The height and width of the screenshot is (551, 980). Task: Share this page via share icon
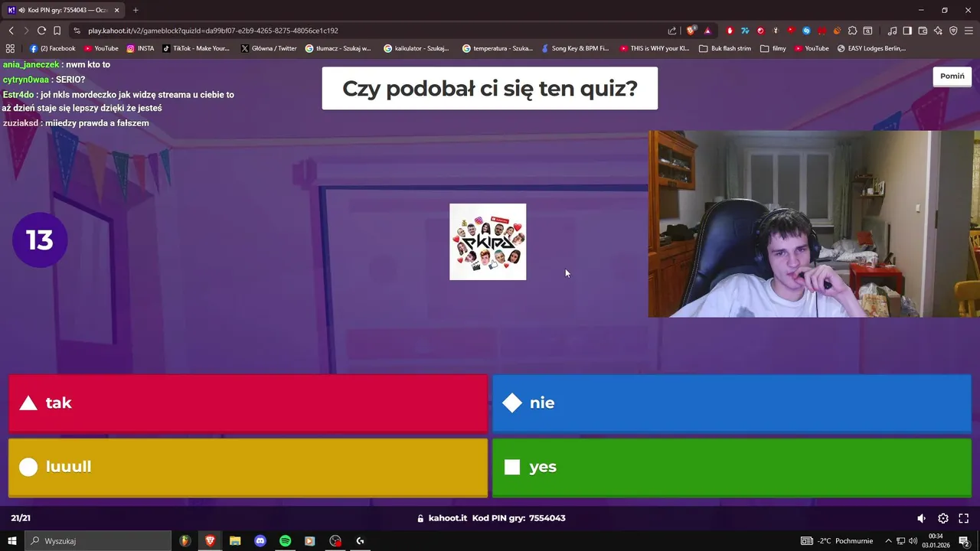click(x=672, y=31)
